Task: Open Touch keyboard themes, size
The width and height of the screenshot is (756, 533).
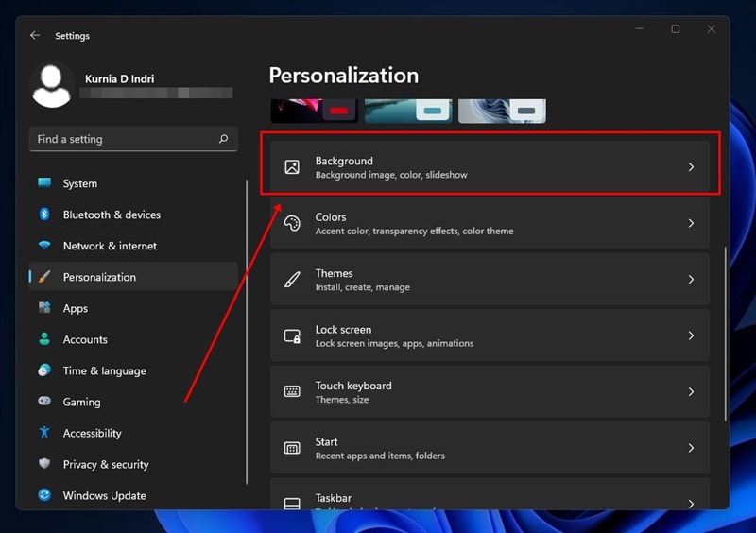Action: pyautogui.click(x=490, y=391)
